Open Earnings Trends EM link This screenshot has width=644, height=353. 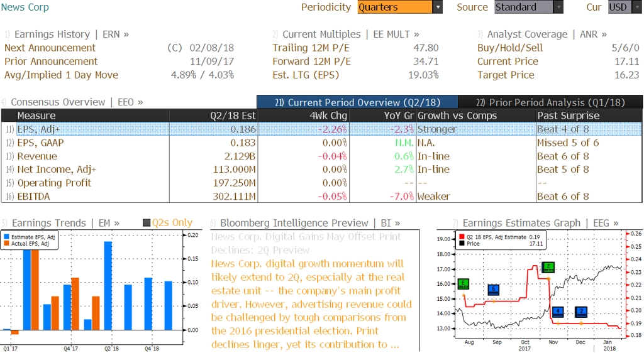(65, 223)
